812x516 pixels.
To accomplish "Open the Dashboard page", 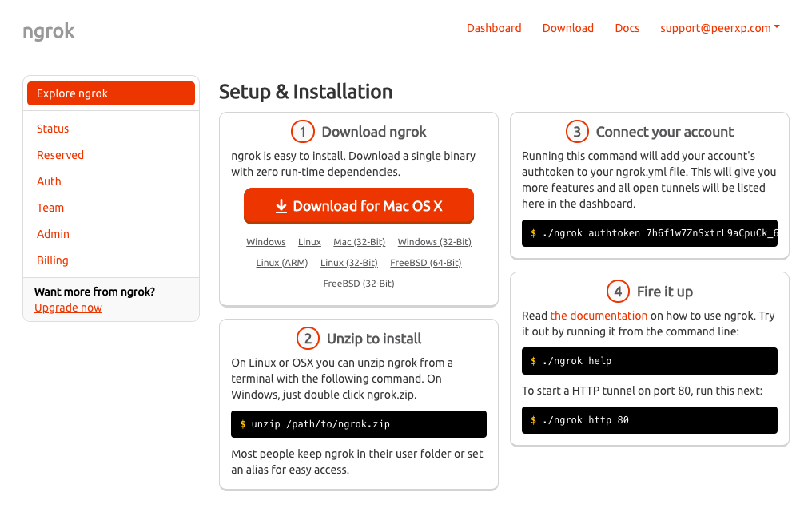I will point(494,28).
